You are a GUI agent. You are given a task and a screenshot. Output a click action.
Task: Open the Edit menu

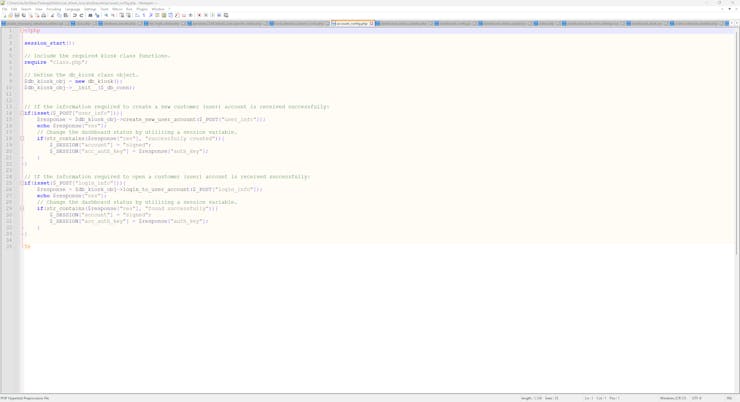14,9
